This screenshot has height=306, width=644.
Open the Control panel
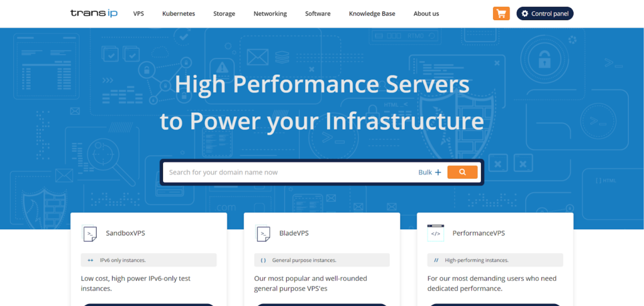pyautogui.click(x=545, y=13)
